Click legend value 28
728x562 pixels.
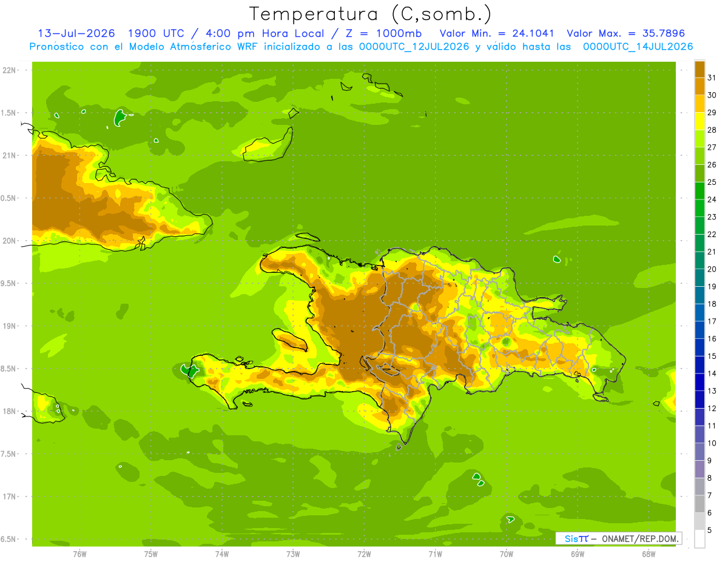712,130
